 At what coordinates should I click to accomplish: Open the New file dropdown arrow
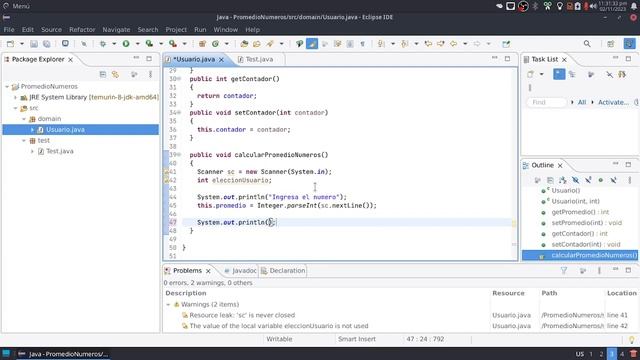22,44
